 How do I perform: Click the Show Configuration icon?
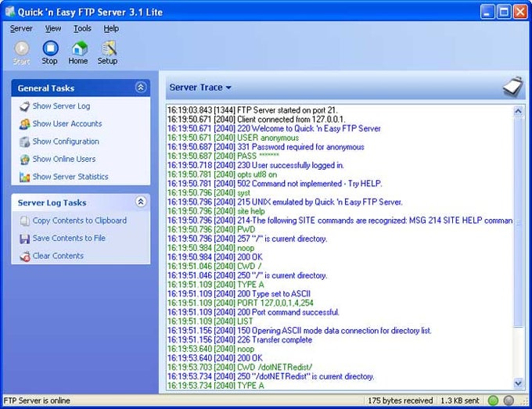[x=24, y=142]
